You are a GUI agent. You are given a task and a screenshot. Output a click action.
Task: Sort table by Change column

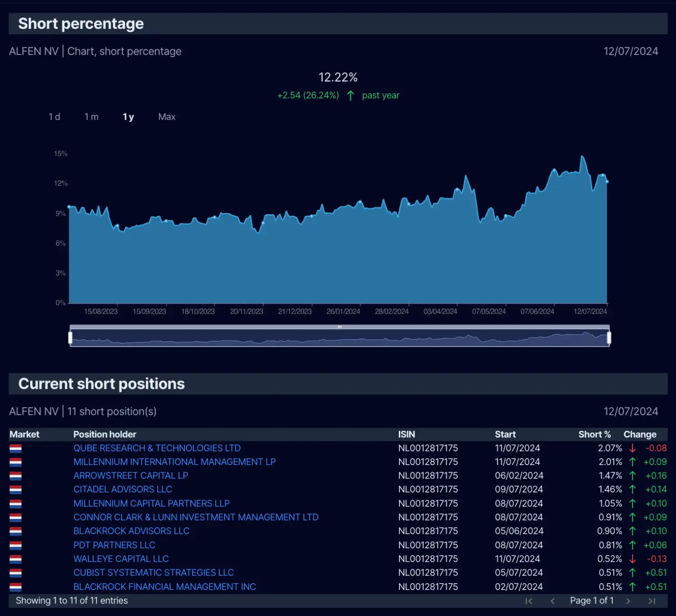(x=640, y=434)
